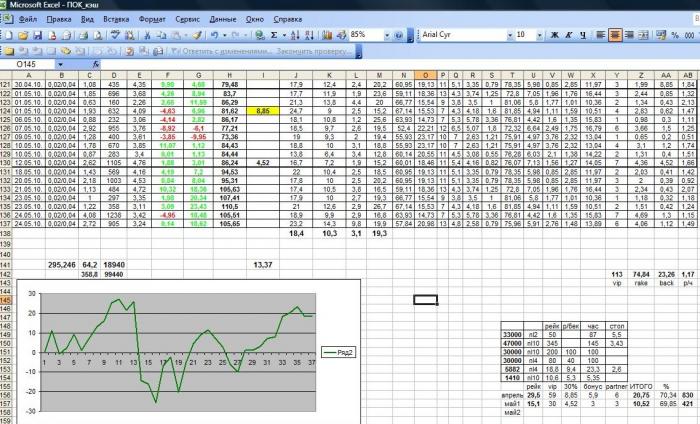Select the yellow highlighted cell 8,85
This screenshot has height=424, width=700.
point(263,111)
